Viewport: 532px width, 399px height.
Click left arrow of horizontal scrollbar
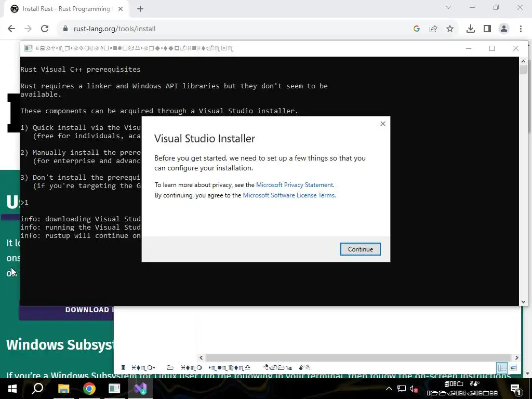click(201, 357)
